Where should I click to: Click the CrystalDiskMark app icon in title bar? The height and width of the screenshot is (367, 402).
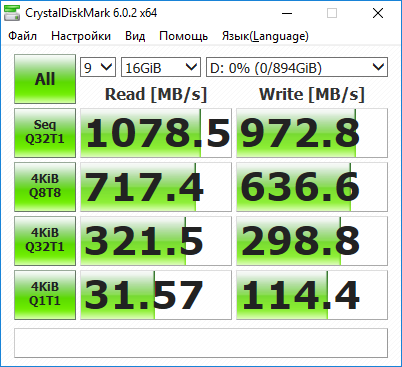(12, 13)
